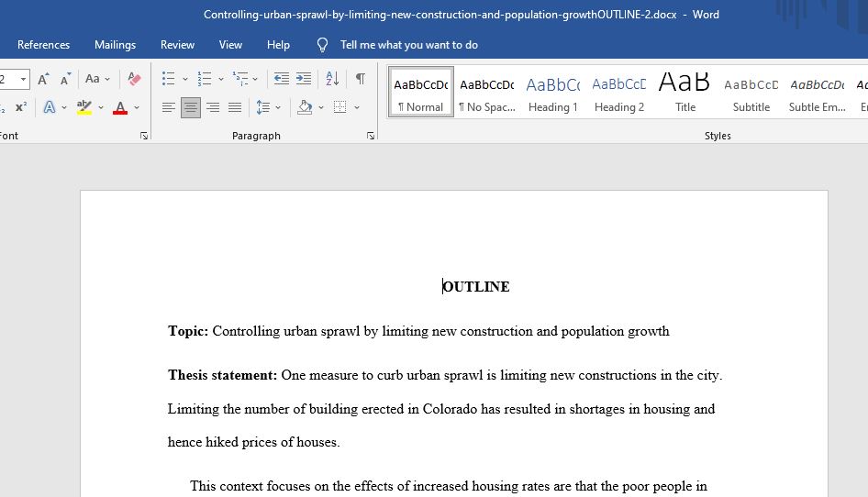This screenshot has height=497, width=868.
Task: Click the Tell me lightbulb icon
Action: click(322, 45)
